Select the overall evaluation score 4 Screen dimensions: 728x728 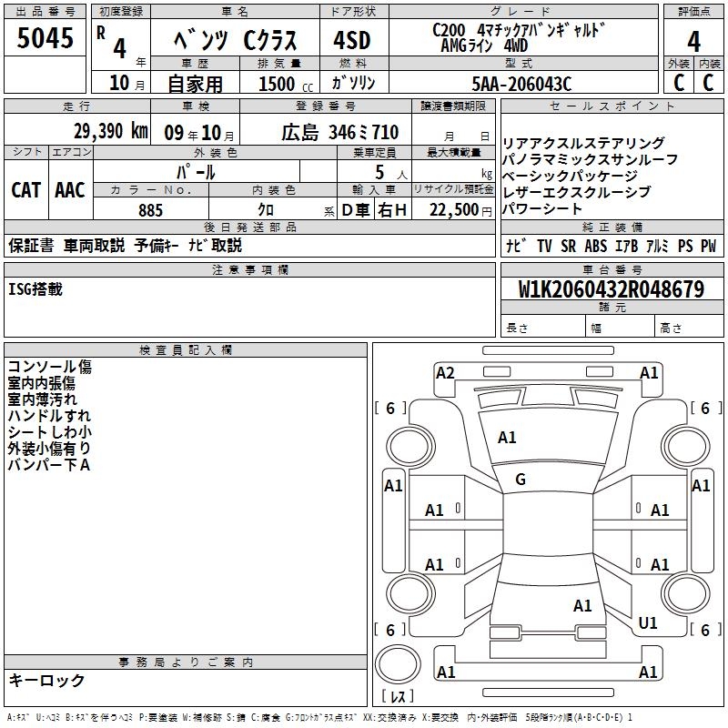coord(693,40)
